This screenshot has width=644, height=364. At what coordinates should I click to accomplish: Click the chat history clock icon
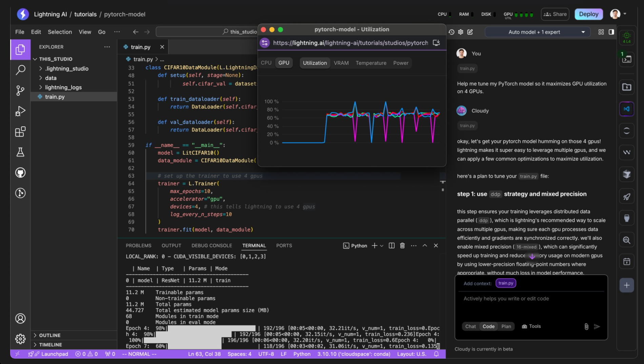tap(451, 32)
